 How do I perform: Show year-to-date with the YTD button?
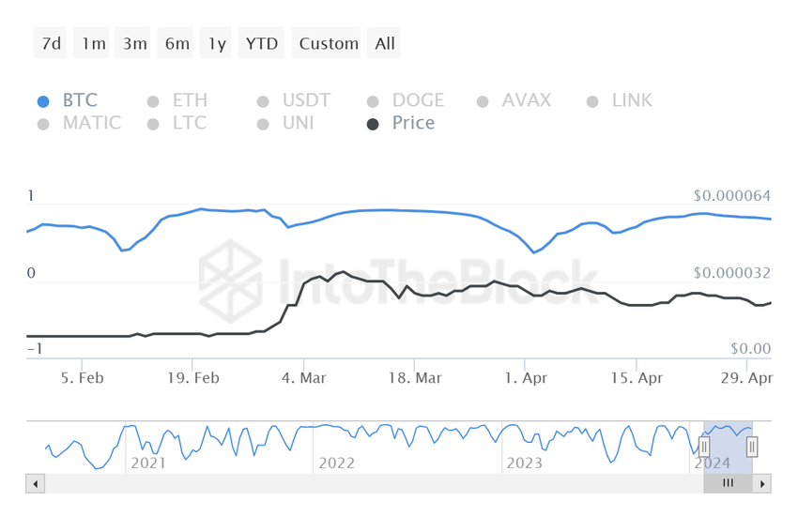pos(261,43)
